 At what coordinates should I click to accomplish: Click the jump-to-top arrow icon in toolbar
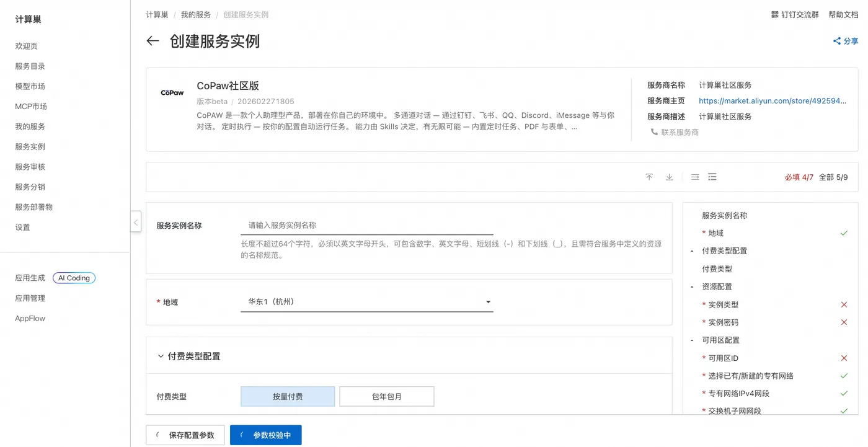coord(649,177)
